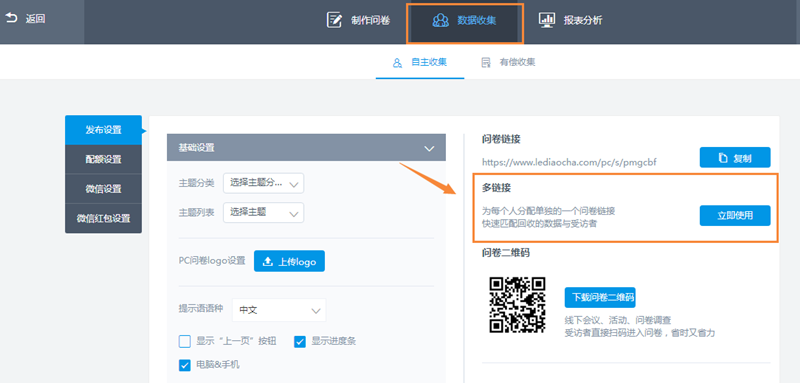Click the copy icon on 复制 button

tap(722, 158)
